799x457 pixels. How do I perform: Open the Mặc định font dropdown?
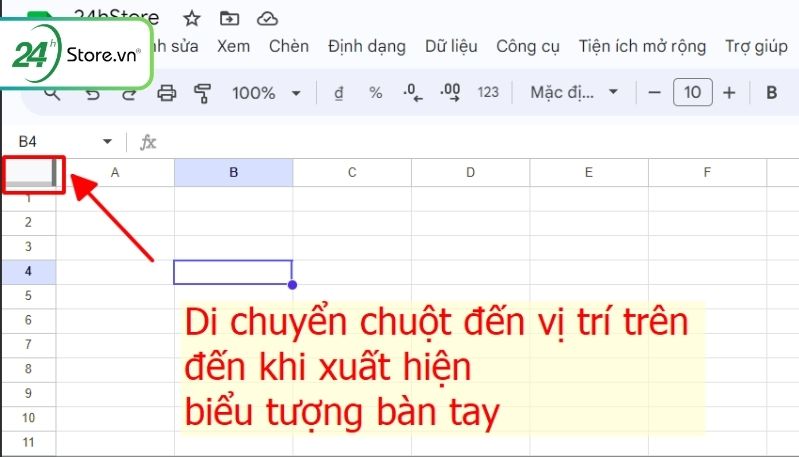coord(574,92)
